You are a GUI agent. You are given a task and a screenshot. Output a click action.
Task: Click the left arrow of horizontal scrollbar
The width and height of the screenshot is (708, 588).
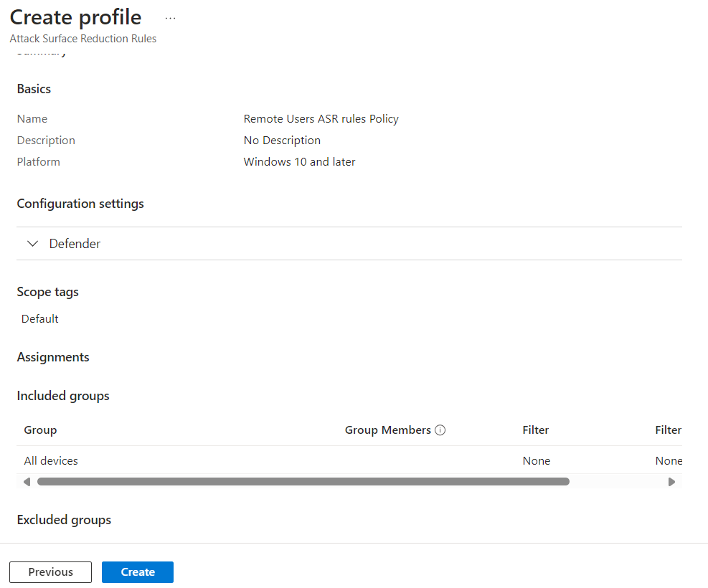[27, 482]
